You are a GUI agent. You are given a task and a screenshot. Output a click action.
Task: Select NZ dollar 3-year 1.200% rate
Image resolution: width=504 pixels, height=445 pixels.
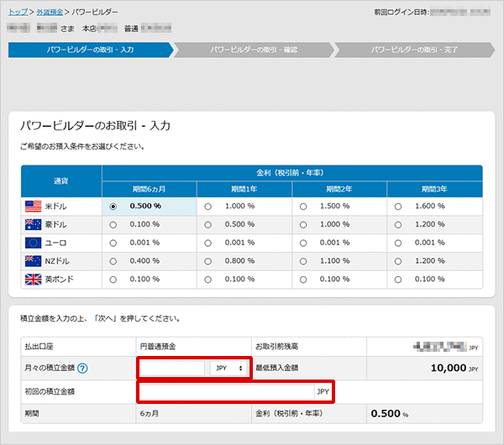pyautogui.click(x=398, y=261)
